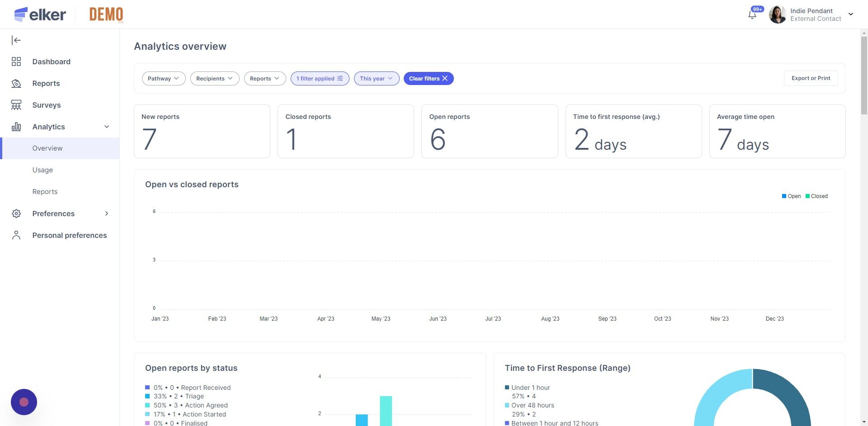
Task: Click the Under 1 hour color swatch
Action: click(507, 388)
